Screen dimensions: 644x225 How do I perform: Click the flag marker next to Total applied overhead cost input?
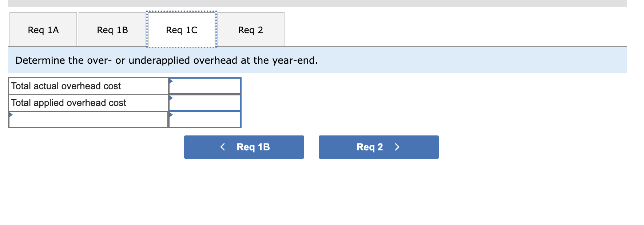(x=171, y=98)
